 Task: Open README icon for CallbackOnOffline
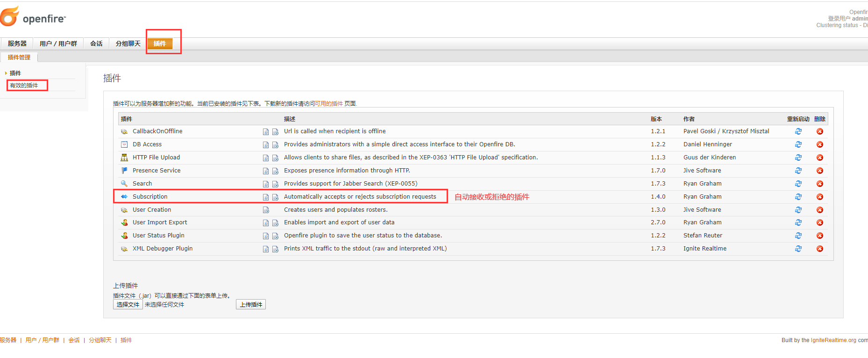click(266, 132)
